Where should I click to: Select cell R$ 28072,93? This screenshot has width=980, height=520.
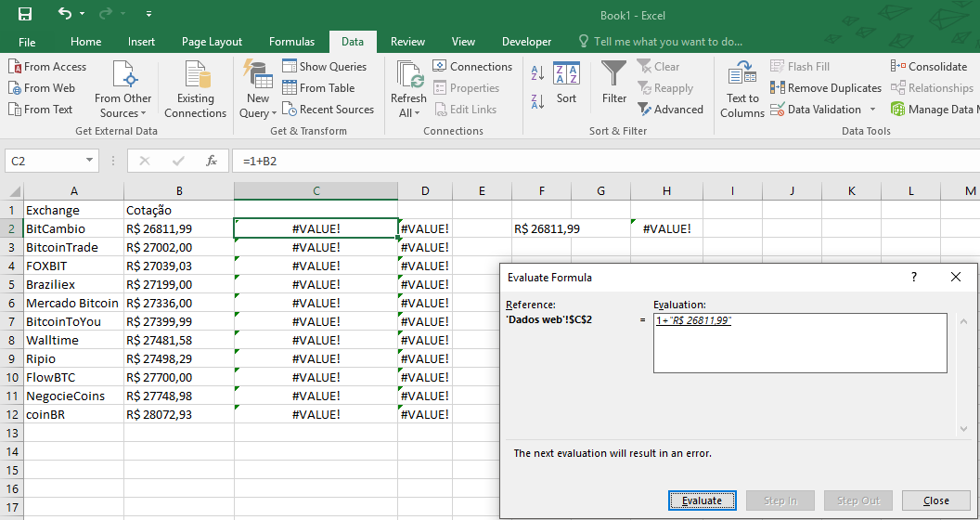pyautogui.click(x=179, y=414)
